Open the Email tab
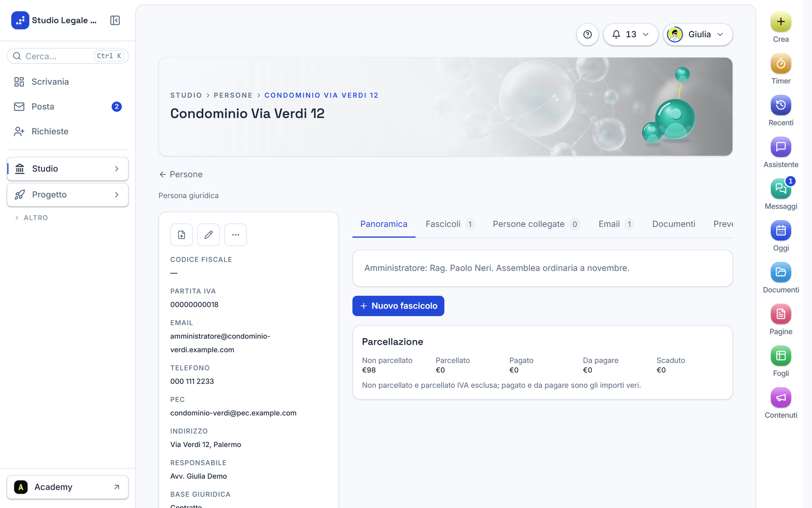 (x=616, y=224)
